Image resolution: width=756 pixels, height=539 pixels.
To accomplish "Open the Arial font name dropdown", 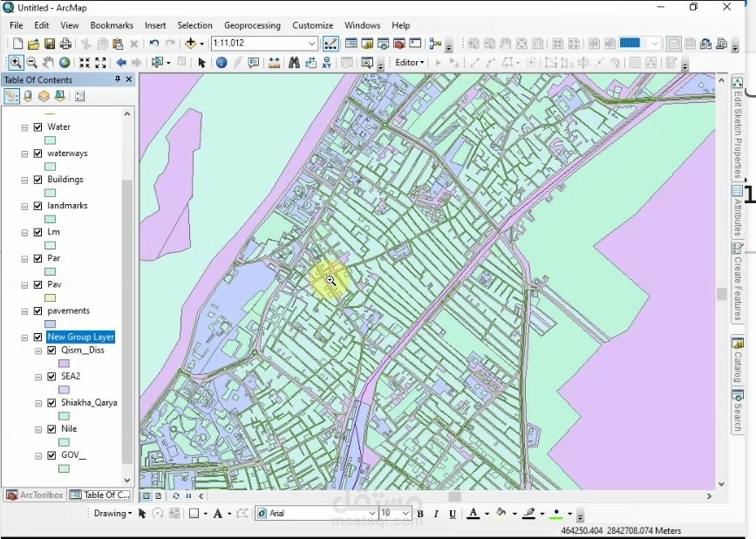I will coord(371,513).
